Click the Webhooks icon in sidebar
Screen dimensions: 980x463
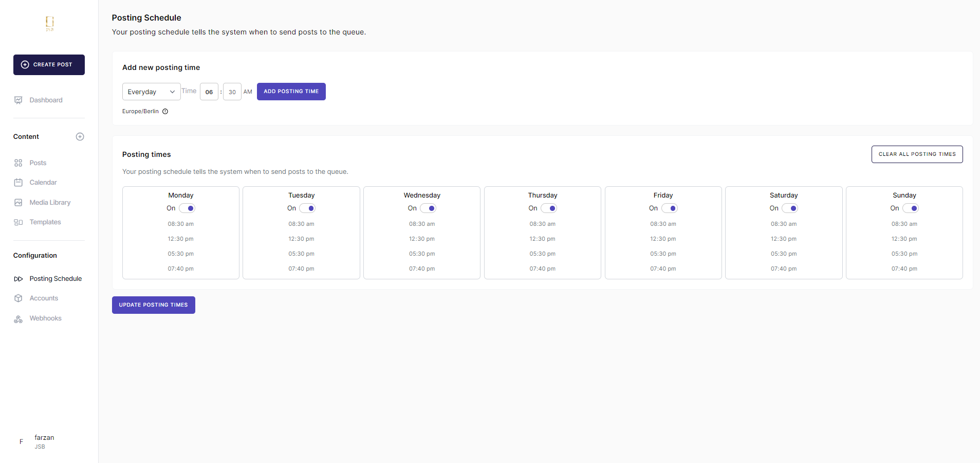pyautogui.click(x=19, y=319)
